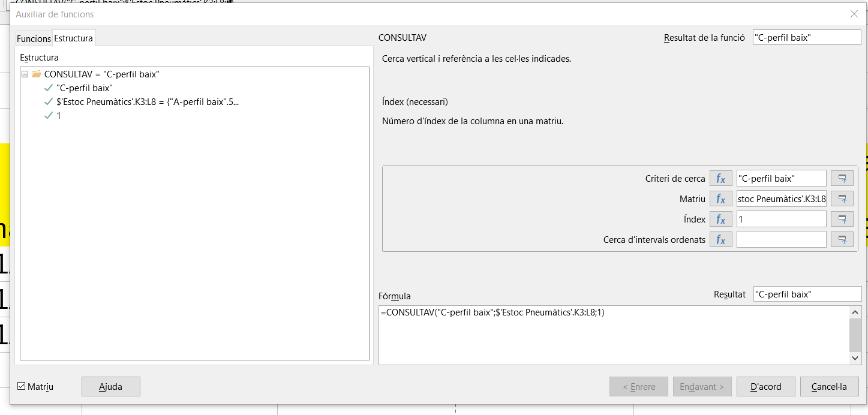Click in the Matriu input field
868x415 pixels.
(782, 199)
